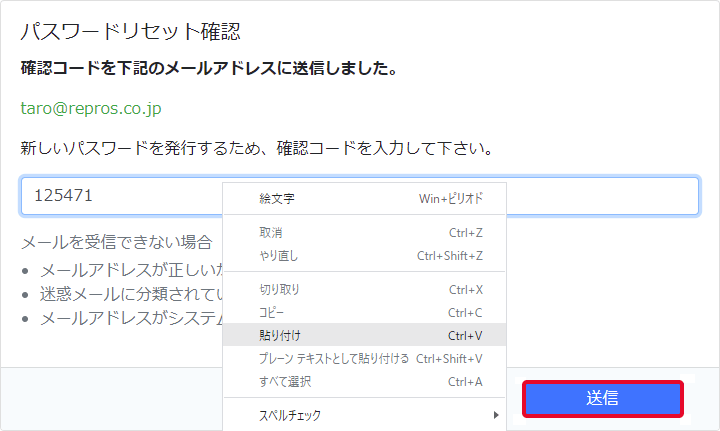Click the 新しいパスワードを発行するため instruction line
The height and width of the screenshot is (431, 720).
(256, 149)
